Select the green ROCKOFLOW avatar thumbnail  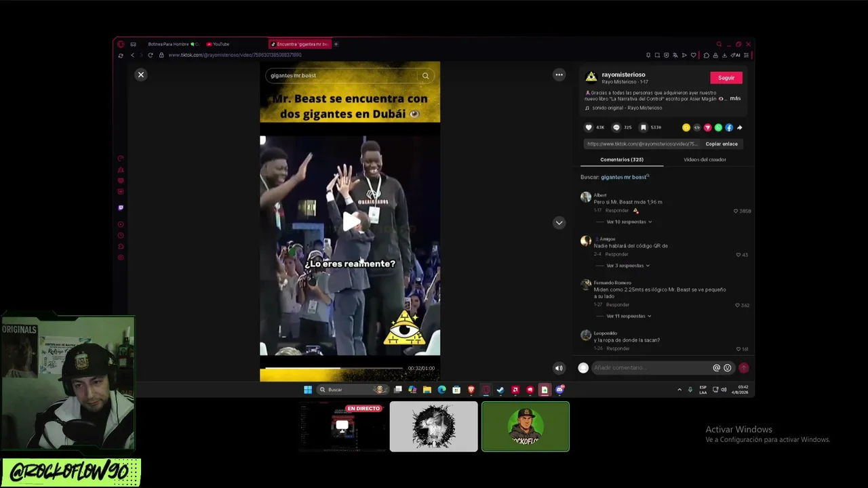click(526, 426)
